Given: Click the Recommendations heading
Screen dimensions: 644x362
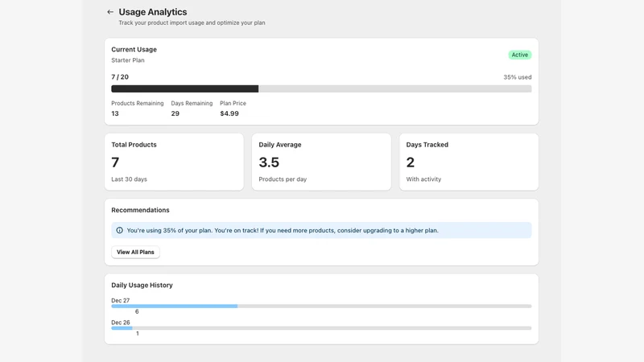Looking at the screenshot, I should pyautogui.click(x=140, y=210).
